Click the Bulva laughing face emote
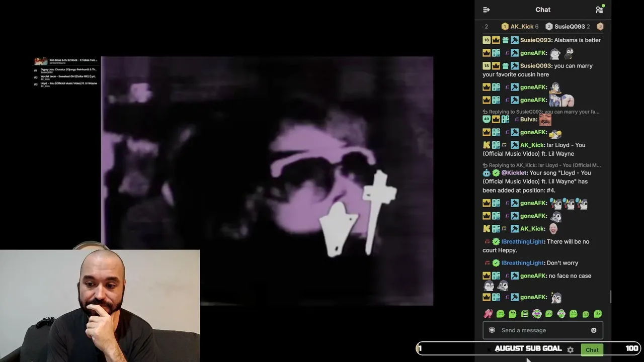Viewport: 644px width, 362px height. pos(545,120)
